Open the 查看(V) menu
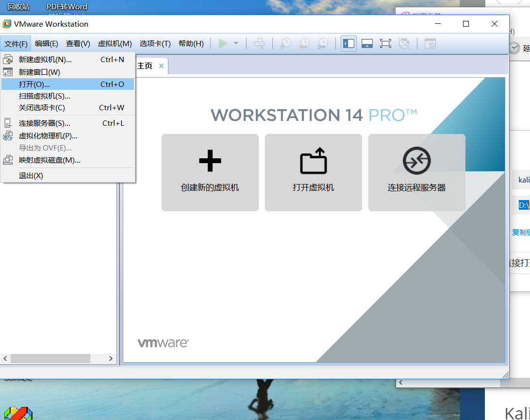This screenshot has width=530, height=420. [x=78, y=44]
